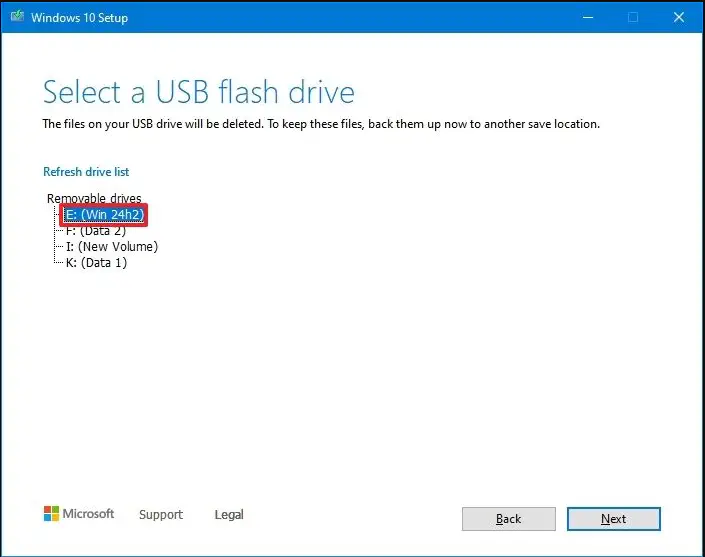
Task: Select the Removable drives root node
Action: [x=94, y=198]
